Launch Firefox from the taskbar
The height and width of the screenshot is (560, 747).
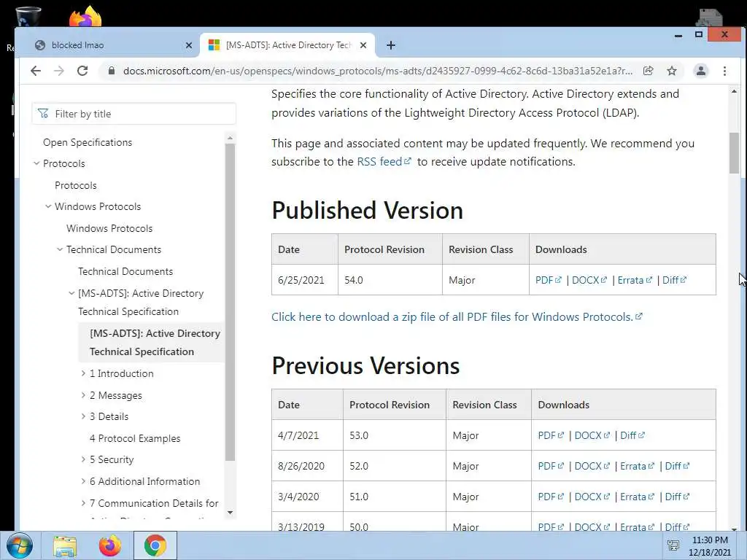pos(109,545)
